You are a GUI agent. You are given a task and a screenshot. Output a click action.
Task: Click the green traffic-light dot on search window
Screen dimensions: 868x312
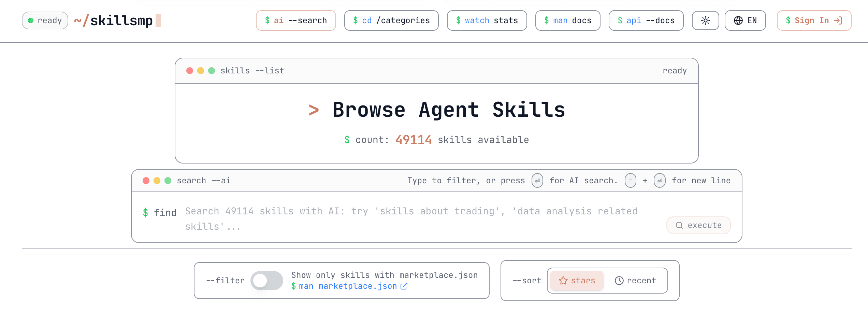click(x=169, y=180)
